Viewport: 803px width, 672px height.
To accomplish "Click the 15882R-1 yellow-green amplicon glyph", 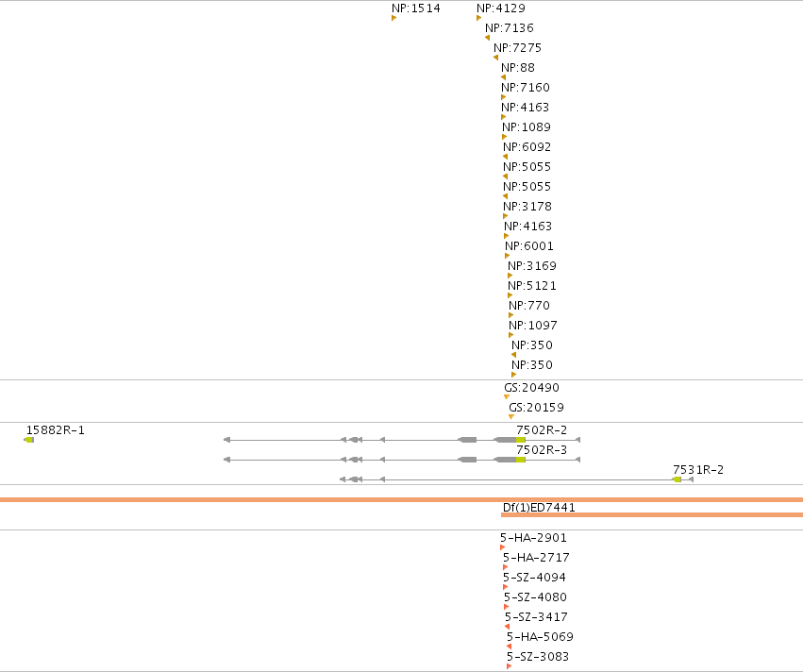I will coord(29,440).
